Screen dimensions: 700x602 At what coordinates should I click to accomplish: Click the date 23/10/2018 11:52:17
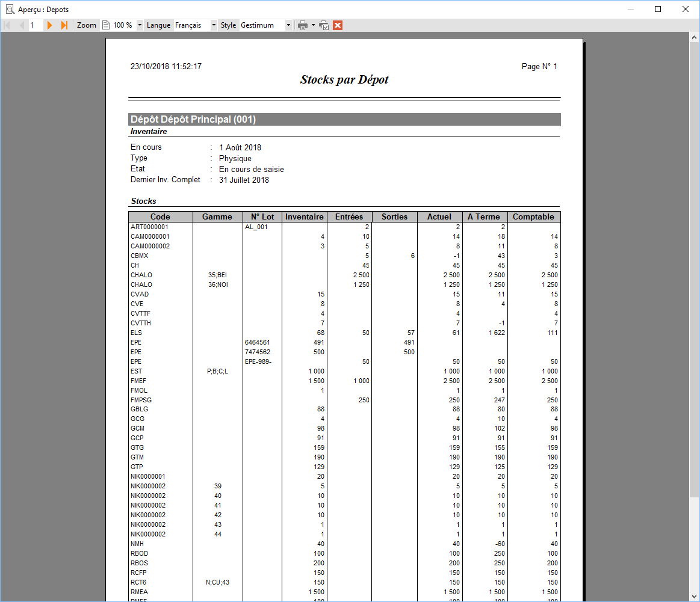[166, 66]
